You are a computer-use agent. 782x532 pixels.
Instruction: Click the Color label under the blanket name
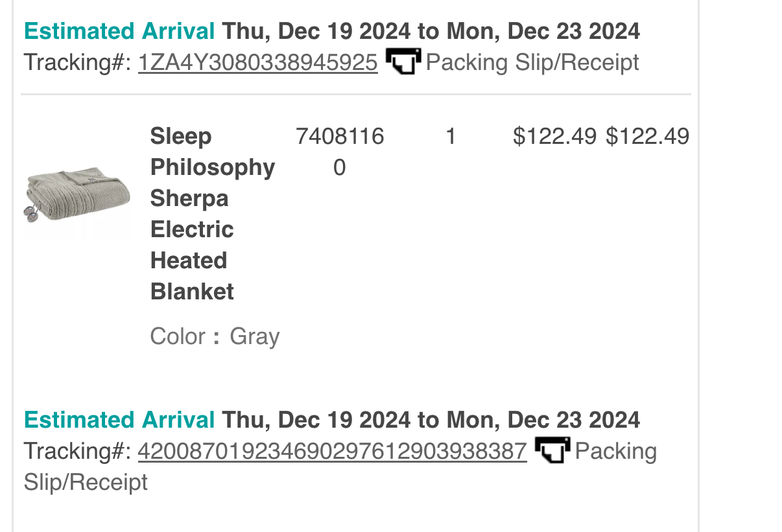[x=178, y=336]
